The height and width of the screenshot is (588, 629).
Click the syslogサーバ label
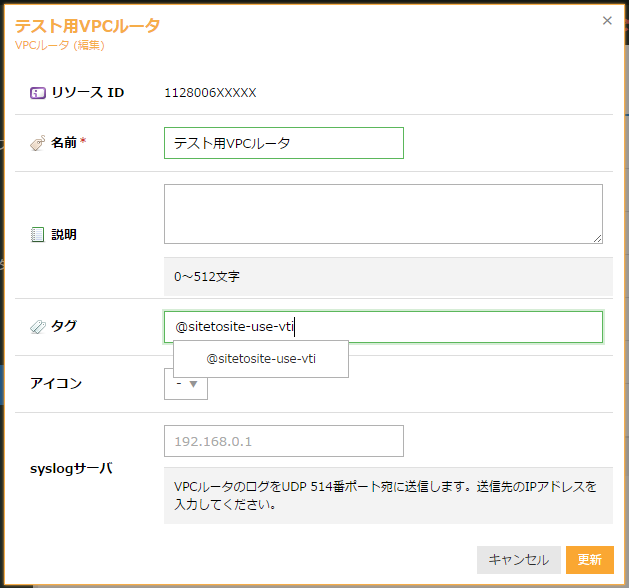[71, 468]
